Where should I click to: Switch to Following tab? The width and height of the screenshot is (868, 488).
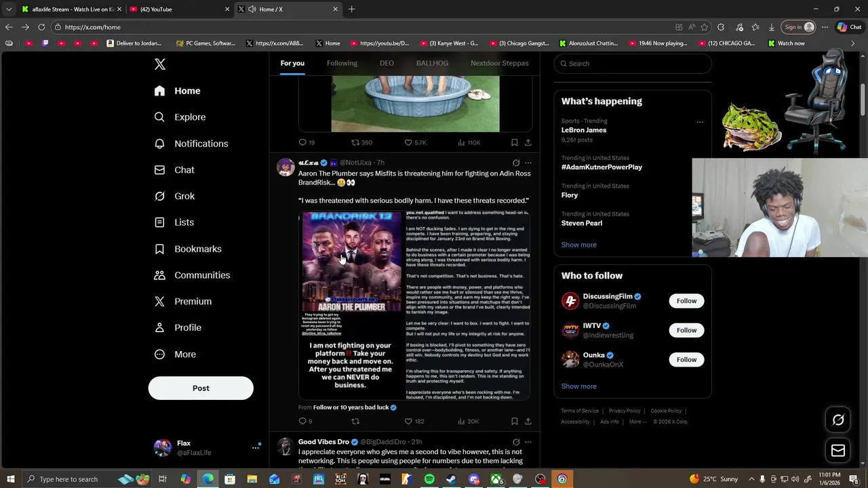(342, 63)
